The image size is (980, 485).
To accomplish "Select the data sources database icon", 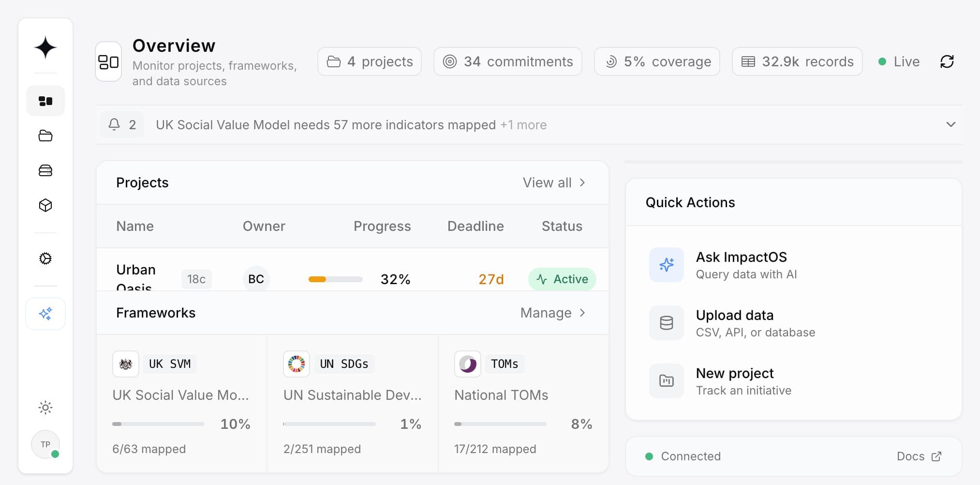I will (45, 170).
